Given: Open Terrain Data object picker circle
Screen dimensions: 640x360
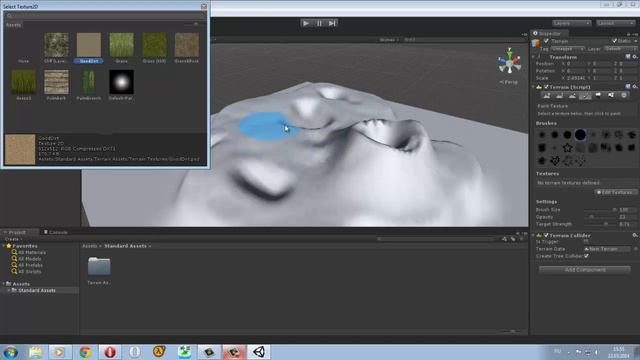Looking at the screenshot, I should pos(636,249).
